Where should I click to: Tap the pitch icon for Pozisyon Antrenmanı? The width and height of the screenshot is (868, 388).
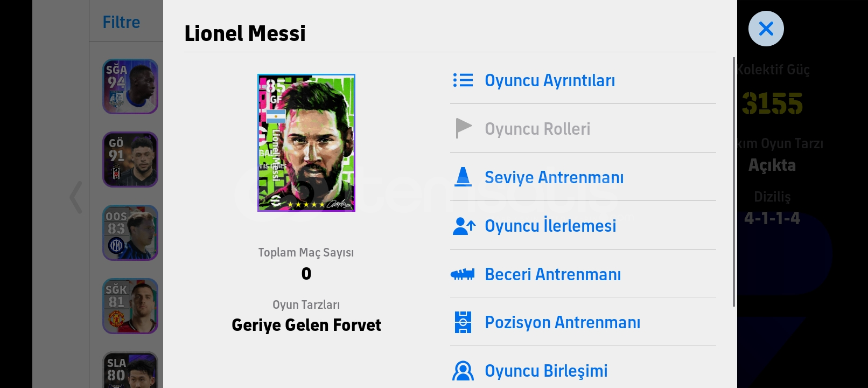(x=463, y=322)
